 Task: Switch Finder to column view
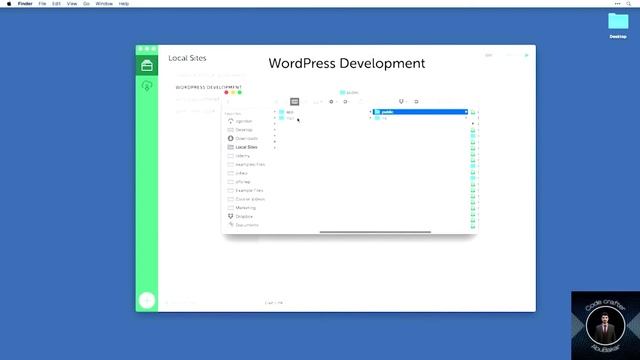[294, 102]
